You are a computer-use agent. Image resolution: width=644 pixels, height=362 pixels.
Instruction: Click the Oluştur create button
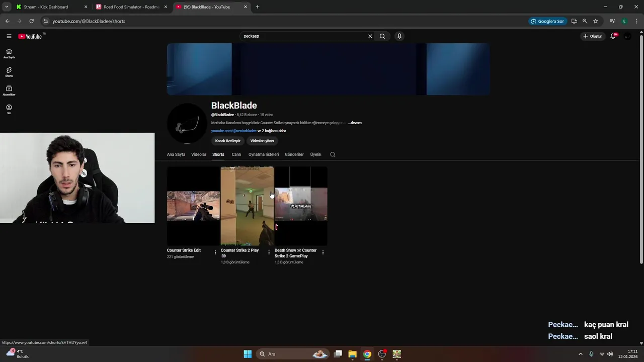pyautogui.click(x=592, y=36)
